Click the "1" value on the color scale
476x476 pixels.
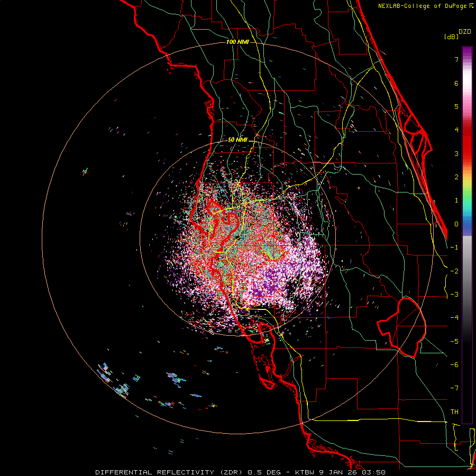tap(456, 200)
